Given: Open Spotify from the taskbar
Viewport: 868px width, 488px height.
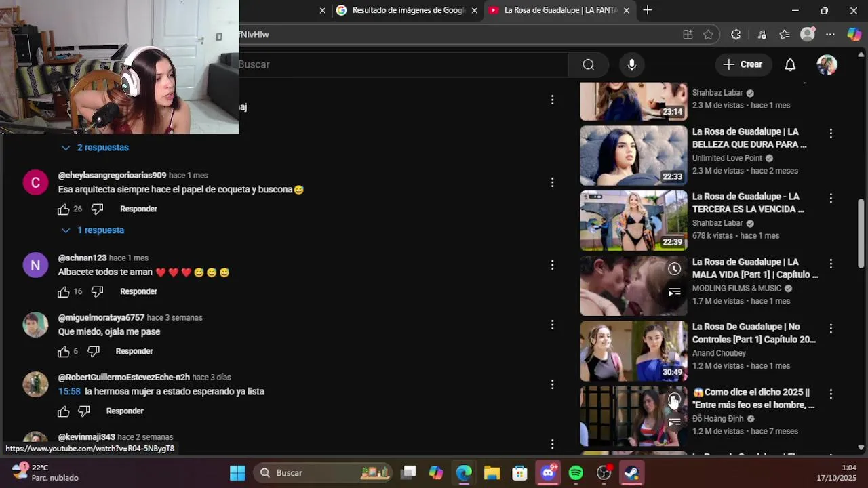Looking at the screenshot, I should (x=576, y=472).
